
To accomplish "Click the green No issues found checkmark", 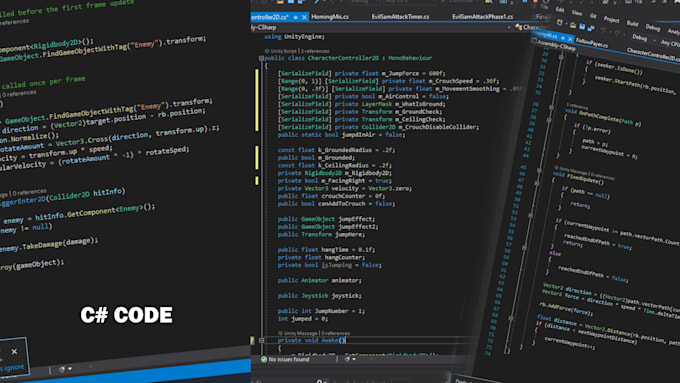I will pyautogui.click(x=264, y=359).
